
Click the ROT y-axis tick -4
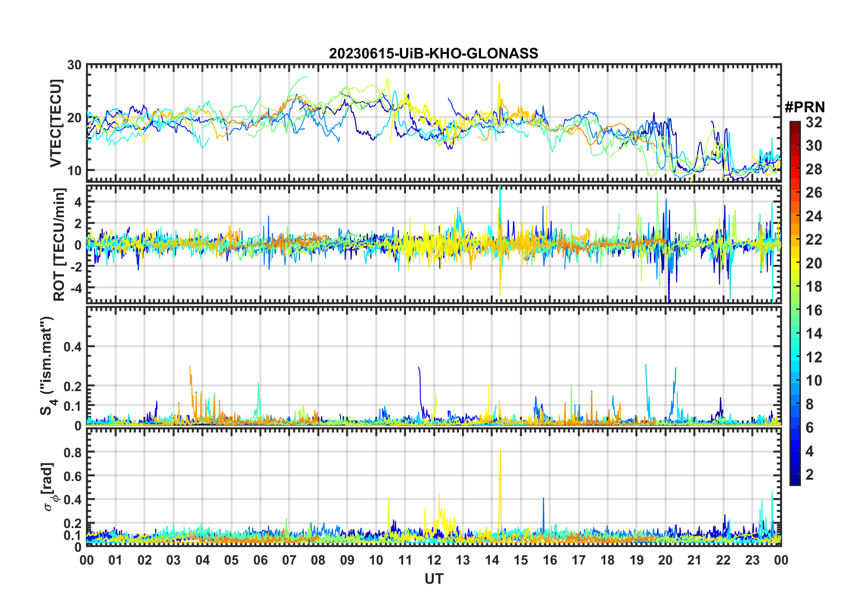(77, 288)
